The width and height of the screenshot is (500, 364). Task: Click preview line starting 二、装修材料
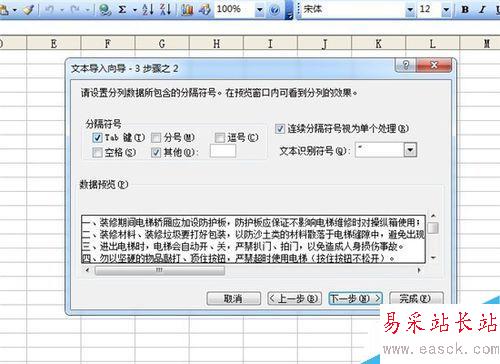click(253, 234)
